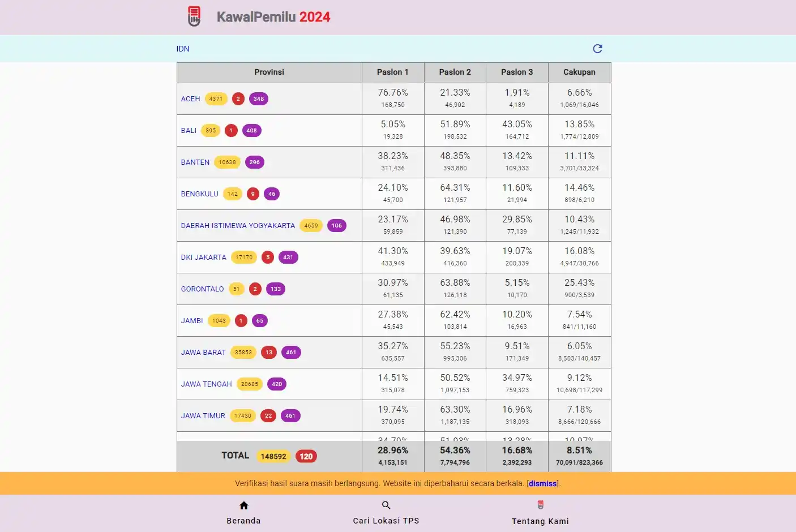The height and width of the screenshot is (532, 796).
Task: Open Beranda home icon
Action: click(x=244, y=505)
